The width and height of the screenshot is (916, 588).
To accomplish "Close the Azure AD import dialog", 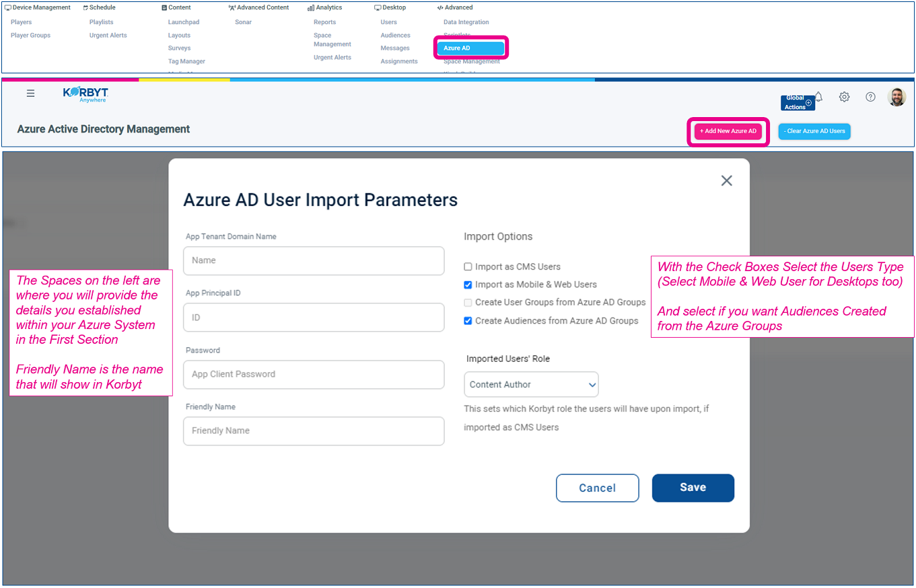I will pyautogui.click(x=726, y=180).
